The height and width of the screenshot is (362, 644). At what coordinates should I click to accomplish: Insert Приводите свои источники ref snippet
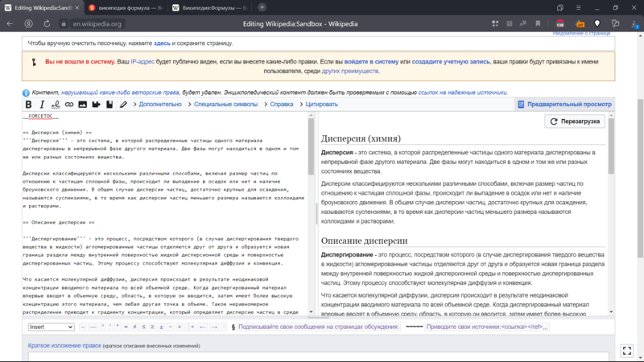(487, 327)
